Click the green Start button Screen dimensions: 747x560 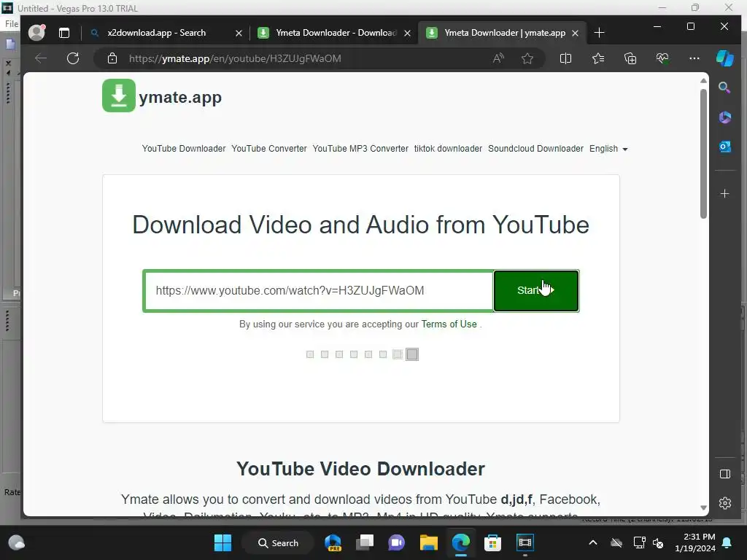(x=536, y=290)
